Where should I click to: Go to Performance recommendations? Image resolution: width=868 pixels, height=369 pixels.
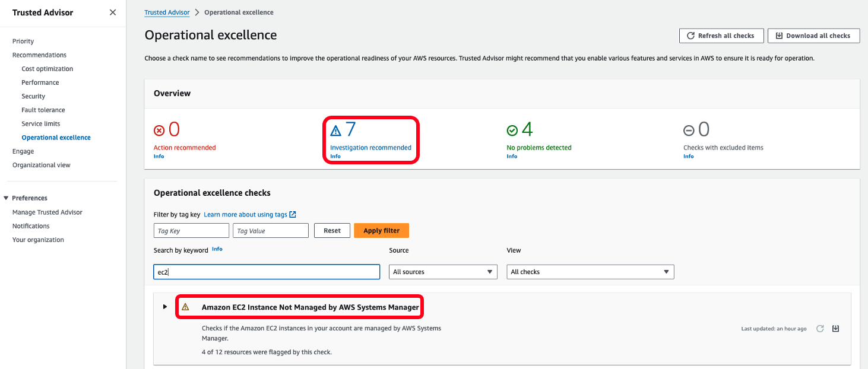click(40, 82)
